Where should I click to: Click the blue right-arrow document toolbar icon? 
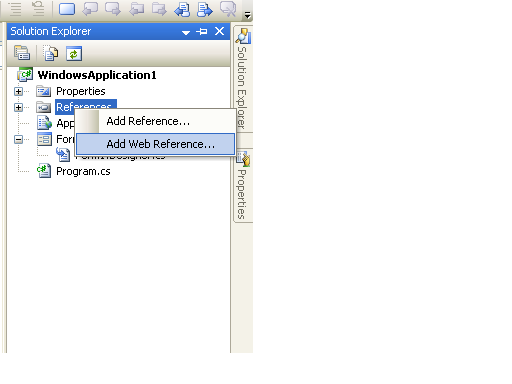click(x=204, y=9)
